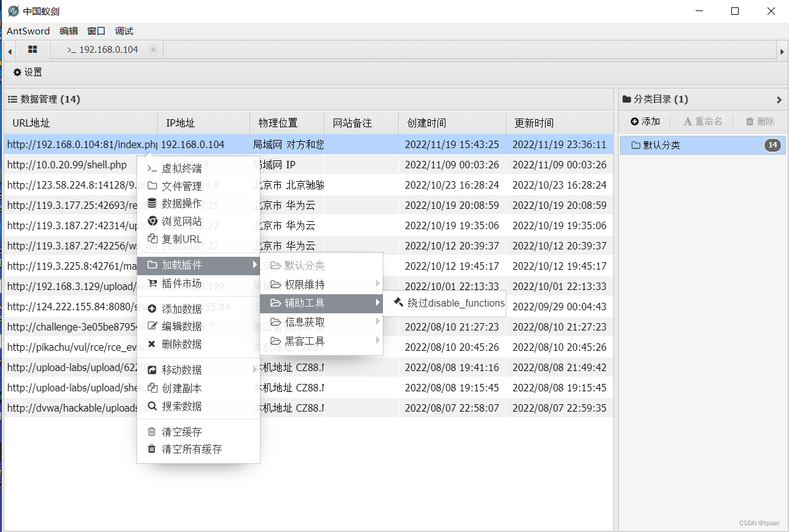
Task: Switch to the 192.168.0.104 tab
Action: (106, 50)
